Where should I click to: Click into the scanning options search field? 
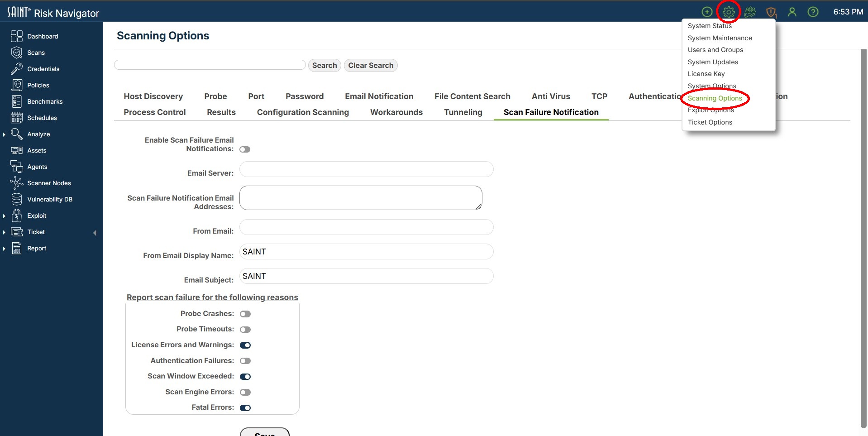pos(210,65)
